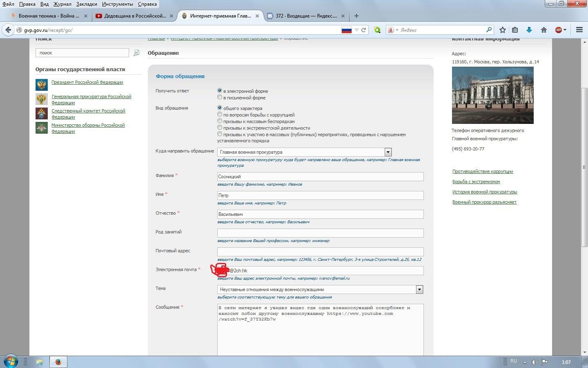
Task: Click the site search magnifier icon
Action: (136, 53)
